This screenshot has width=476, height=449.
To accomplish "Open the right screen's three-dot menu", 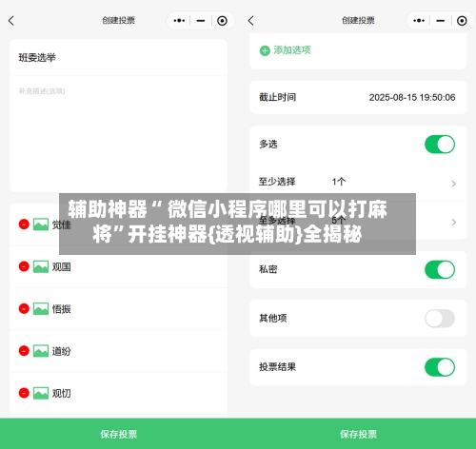I will click(x=419, y=21).
